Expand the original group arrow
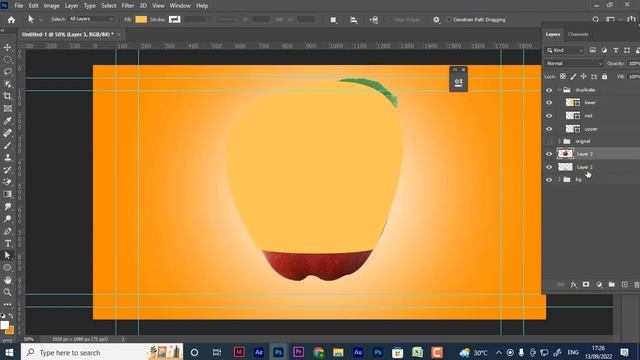Viewport: 640px width, 360px height. click(559, 141)
